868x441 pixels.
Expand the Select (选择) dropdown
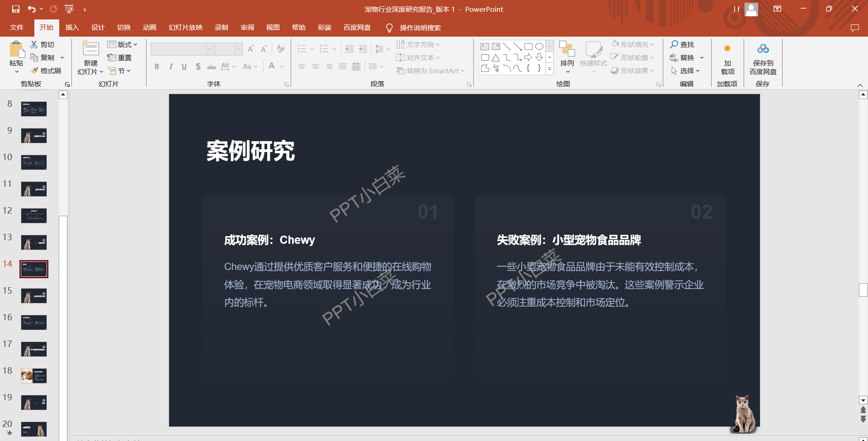685,71
